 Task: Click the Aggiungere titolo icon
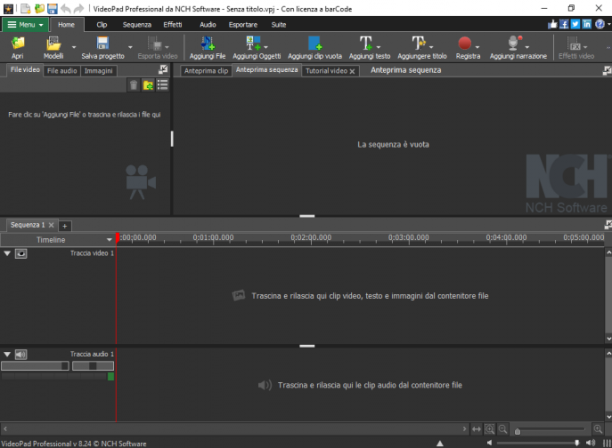point(418,44)
